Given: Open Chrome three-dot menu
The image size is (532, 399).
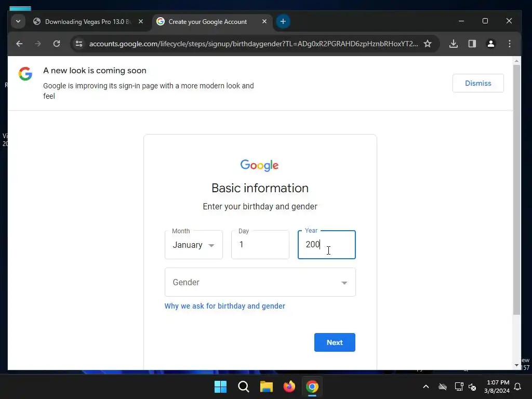Looking at the screenshot, I should click(x=509, y=44).
